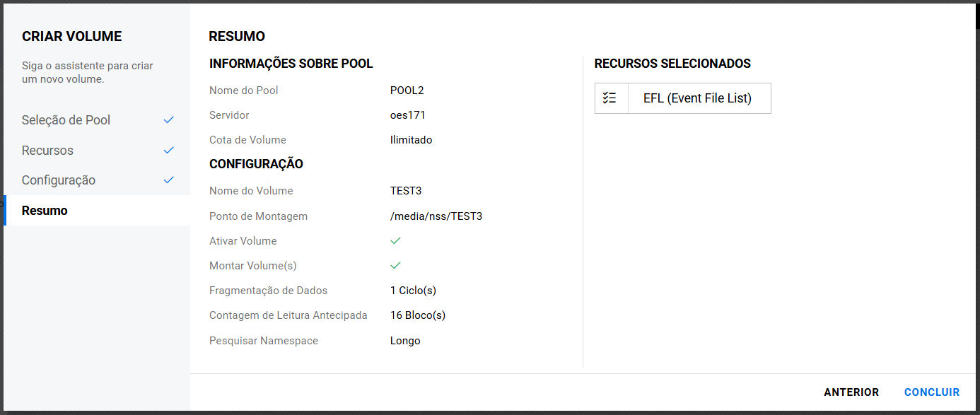Switch to the Configuração step
Image resolution: width=980 pixels, height=415 pixels.
pos(59,180)
